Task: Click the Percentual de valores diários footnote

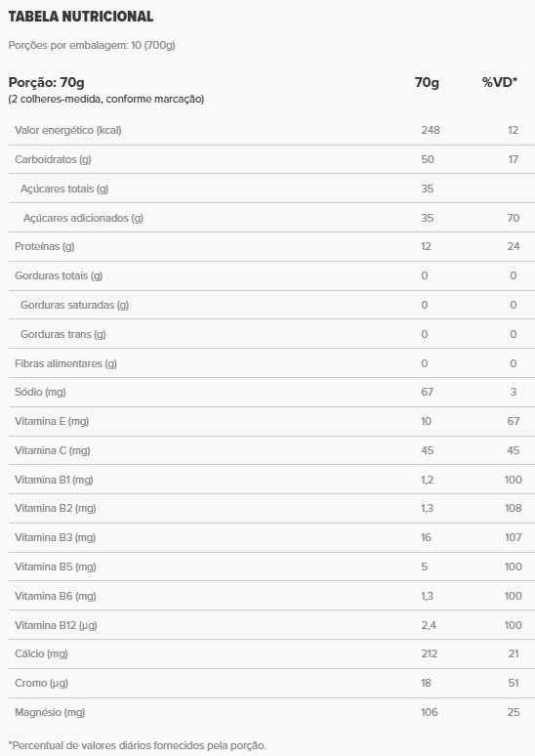Action: click(138, 745)
